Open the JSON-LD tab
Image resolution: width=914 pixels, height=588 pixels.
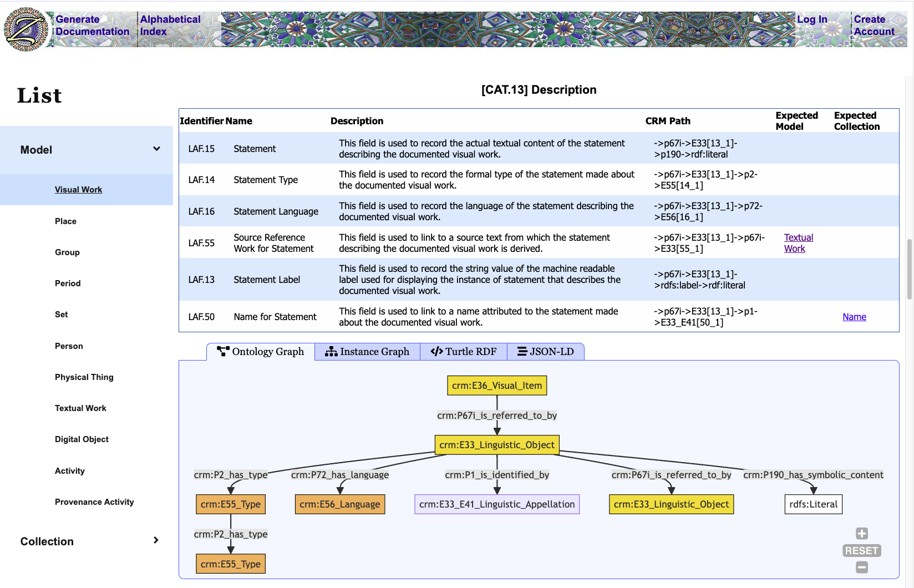[546, 352]
